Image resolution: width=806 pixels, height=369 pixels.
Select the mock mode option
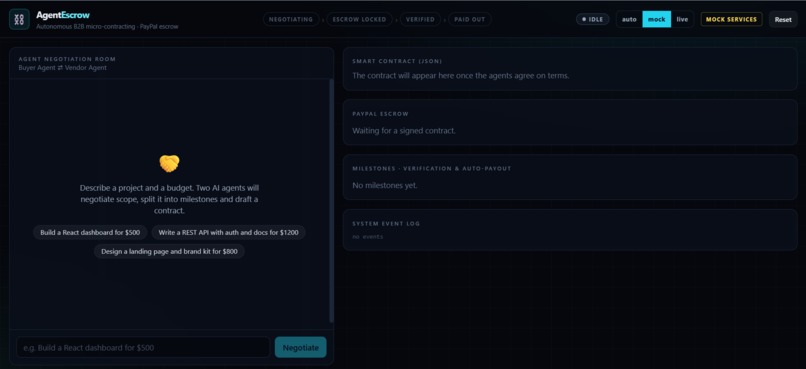pos(656,20)
